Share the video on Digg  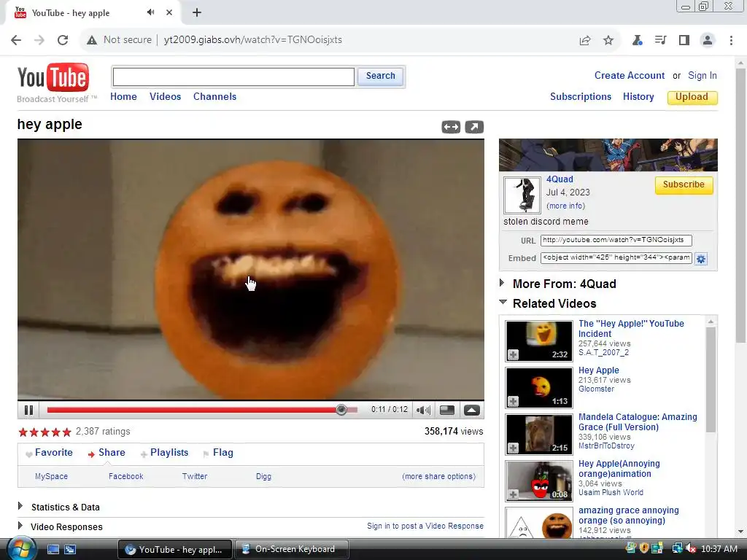263,476
